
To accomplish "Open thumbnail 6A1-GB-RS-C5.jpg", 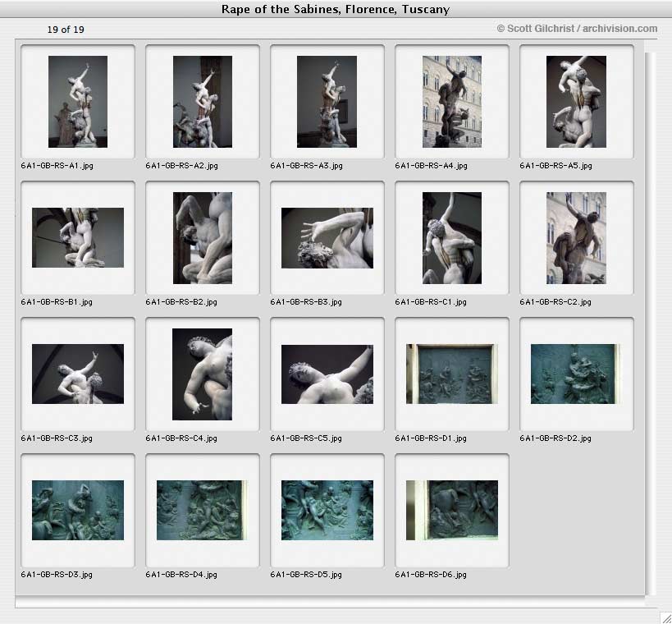I will (327, 374).
